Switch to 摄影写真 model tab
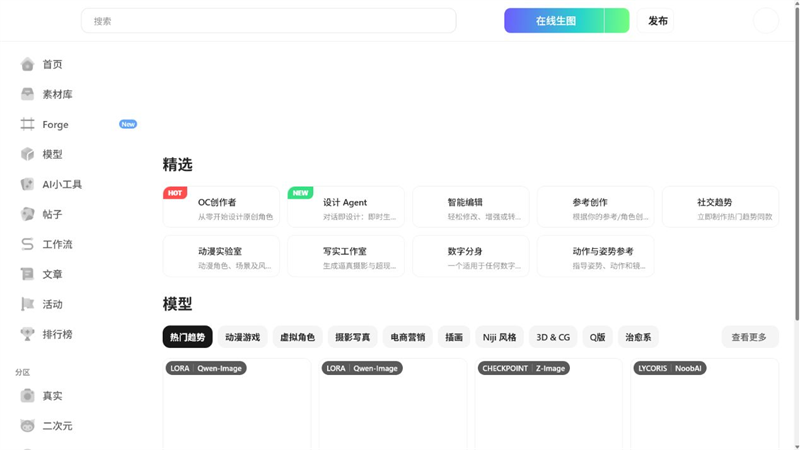This screenshot has width=800, height=450. pos(353,337)
